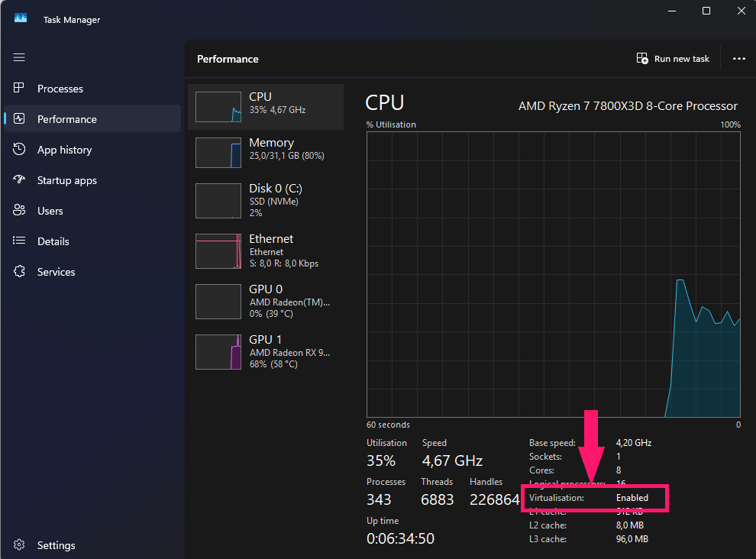Click memory usage 25,0/31,1 GB (80%)

coord(286,156)
